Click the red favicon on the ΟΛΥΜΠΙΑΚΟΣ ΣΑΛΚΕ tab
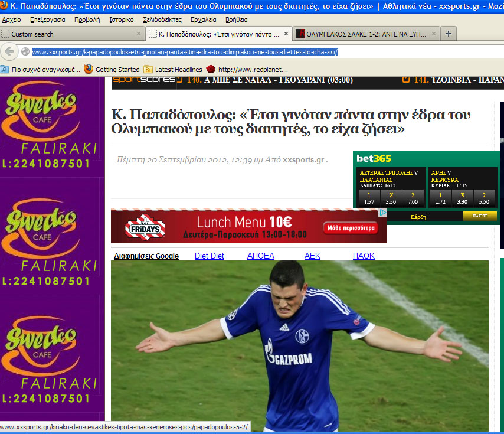504x434 pixels. (300, 34)
